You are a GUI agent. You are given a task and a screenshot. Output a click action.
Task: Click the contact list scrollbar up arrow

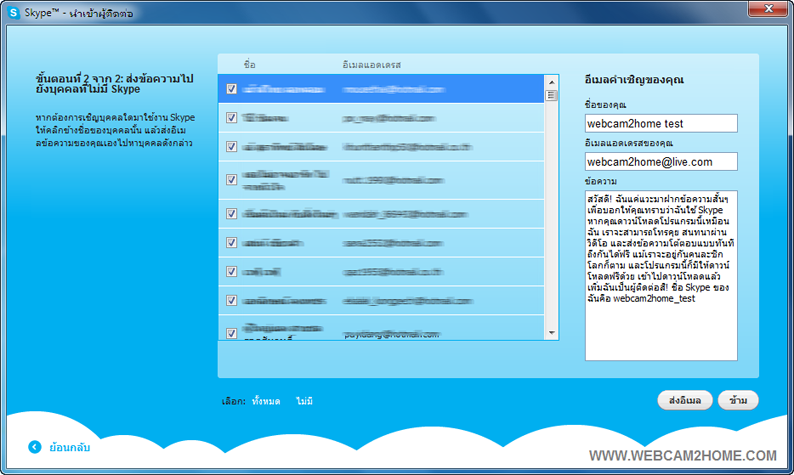[x=551, y=81]
